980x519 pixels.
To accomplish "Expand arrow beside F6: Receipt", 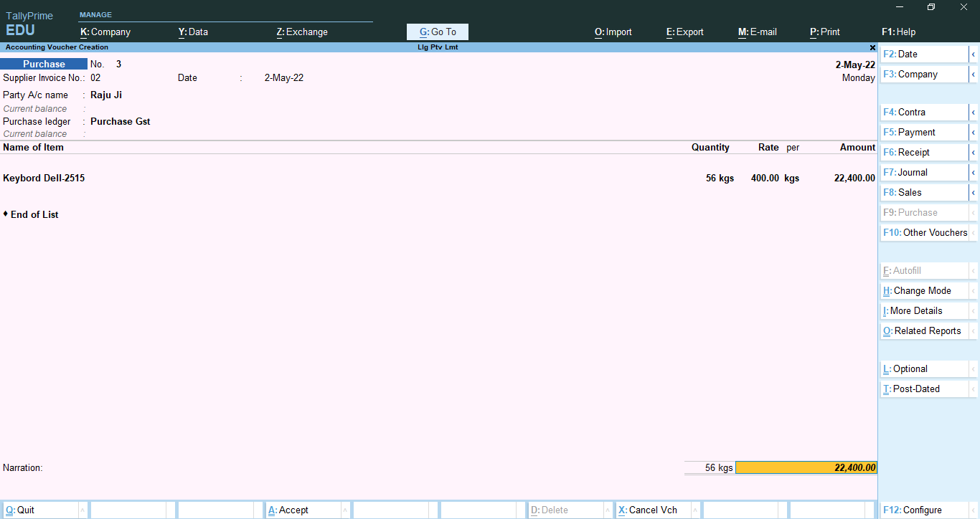I will point(974,152).
